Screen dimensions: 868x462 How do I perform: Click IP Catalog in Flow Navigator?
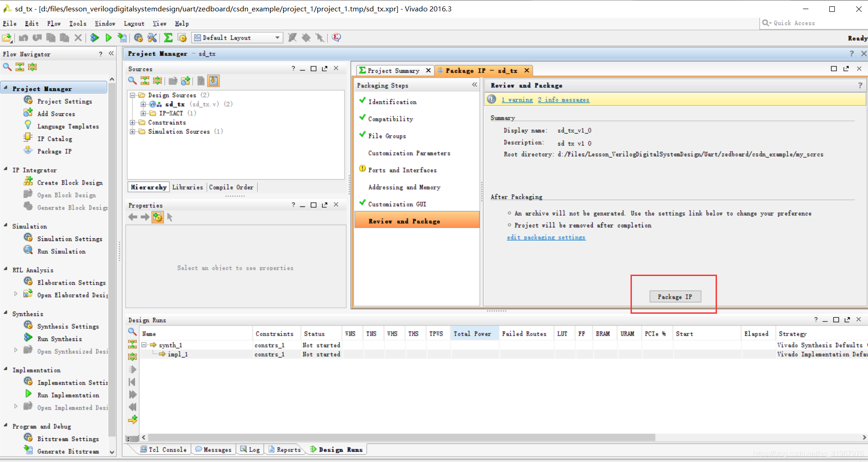pos(55,139)
